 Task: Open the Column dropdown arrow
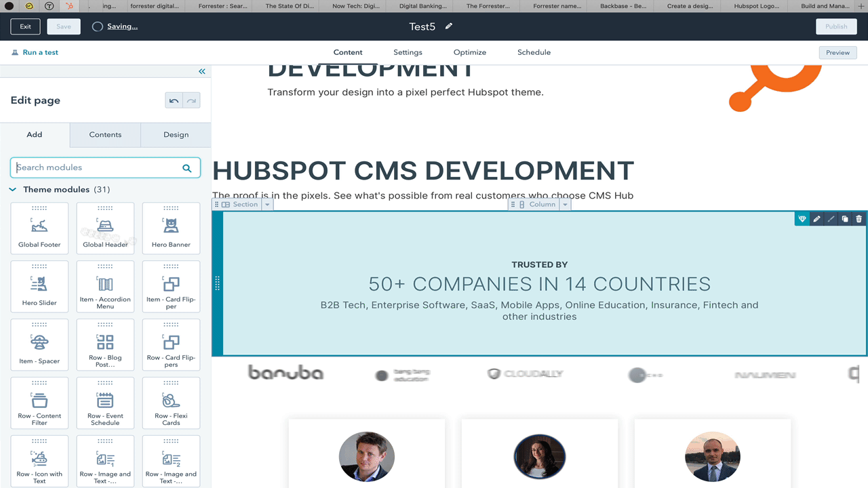pos(566,204)
